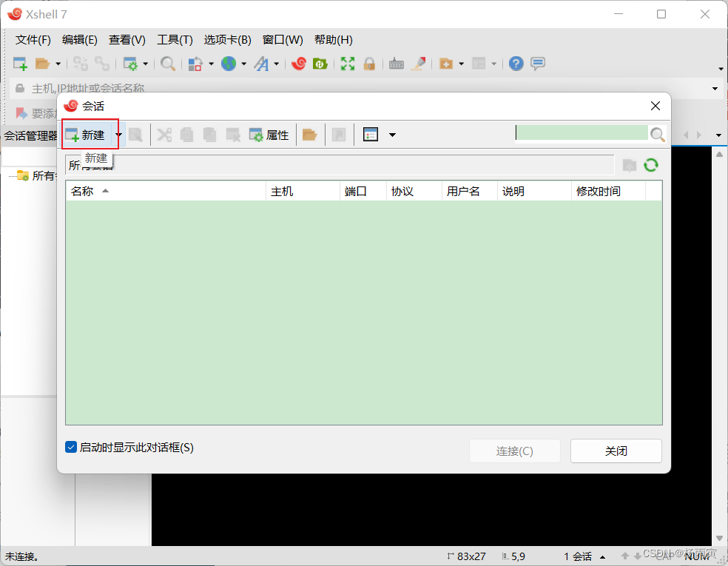Click the create shortcut icon in dialog toolbar
The width and height of the screenshot is (728, 566).
(339, 135)
